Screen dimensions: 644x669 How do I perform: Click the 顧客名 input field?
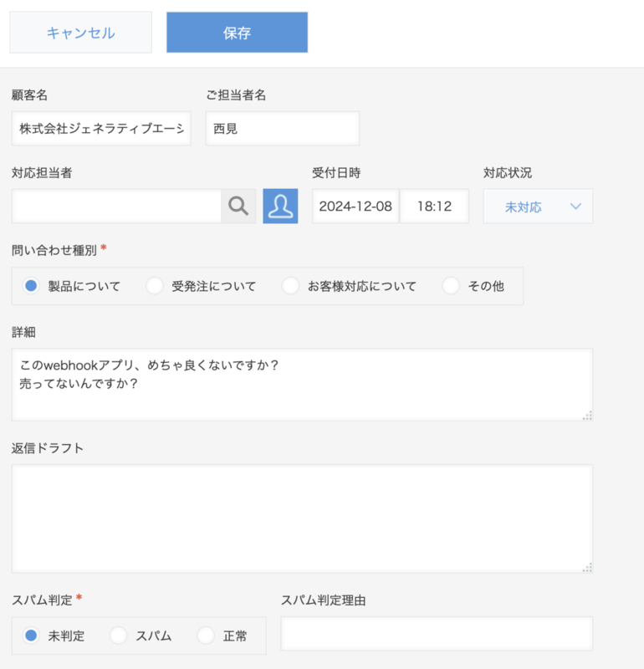[x=101, y=129]
